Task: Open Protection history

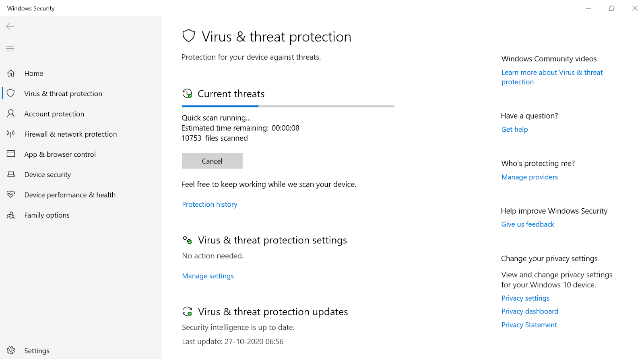Action: click(209, 204)
